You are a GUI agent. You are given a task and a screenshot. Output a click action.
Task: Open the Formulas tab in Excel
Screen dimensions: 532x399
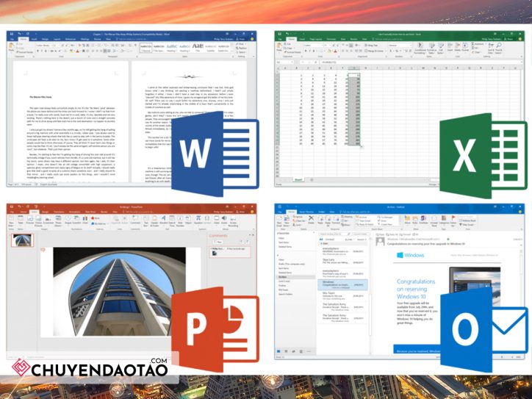[x=331, y=39]
